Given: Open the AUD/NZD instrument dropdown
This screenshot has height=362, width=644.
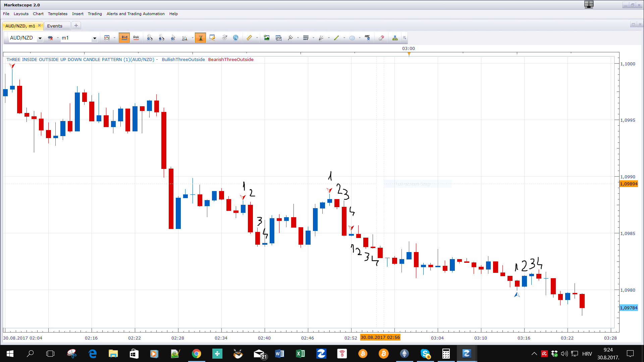Looking at the screenshot, I should [x=40, y=38].
